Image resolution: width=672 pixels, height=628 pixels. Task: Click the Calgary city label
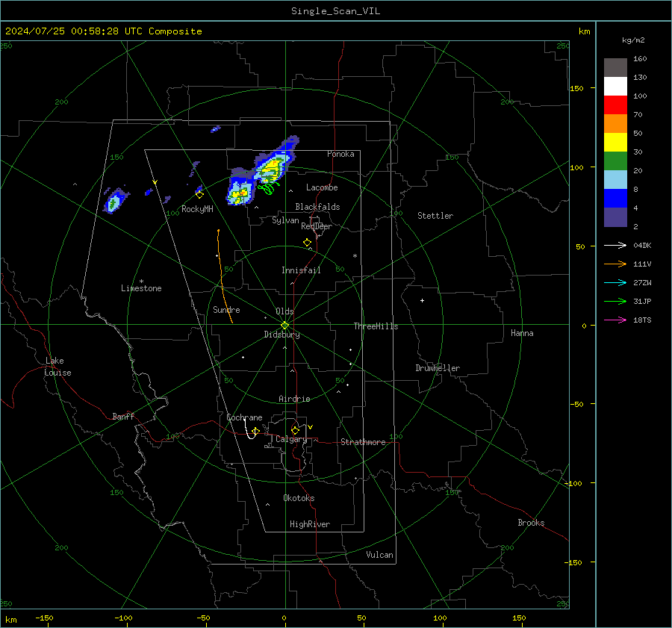(291, 439)
